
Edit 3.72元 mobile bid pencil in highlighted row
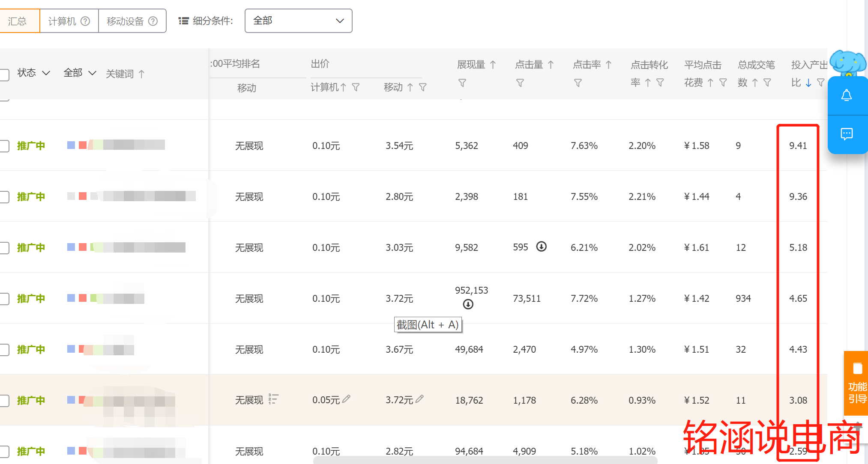(x=420, y=399)
